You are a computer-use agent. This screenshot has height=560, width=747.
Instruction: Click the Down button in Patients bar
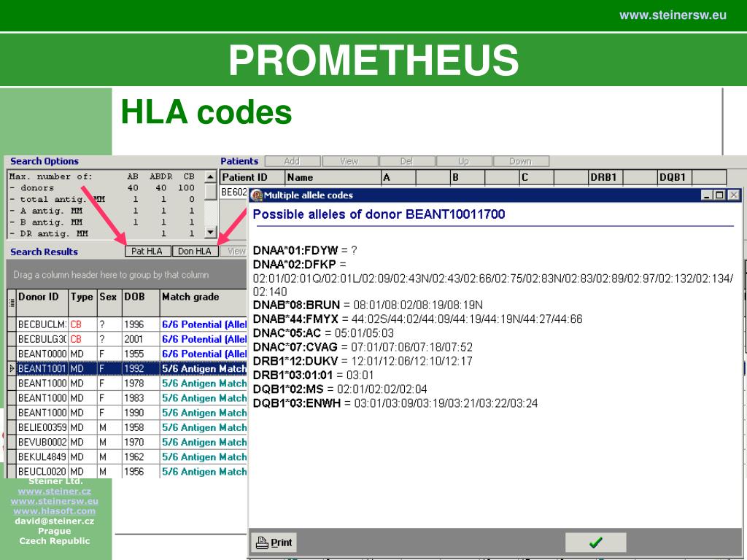click(521, 161)
